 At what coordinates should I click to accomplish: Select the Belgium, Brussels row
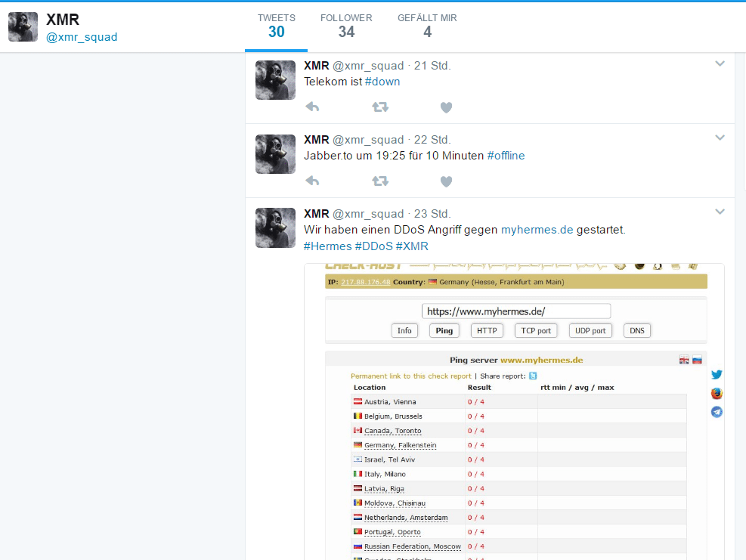coord(518,416)
